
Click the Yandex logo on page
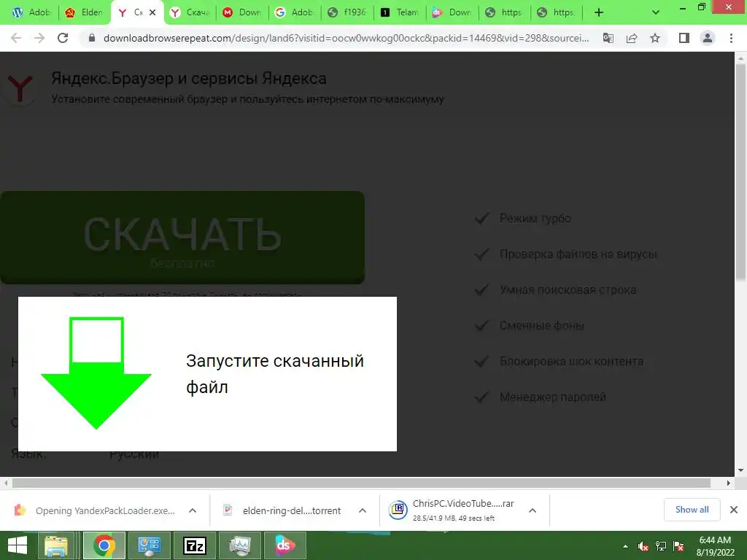pos(20,87)
